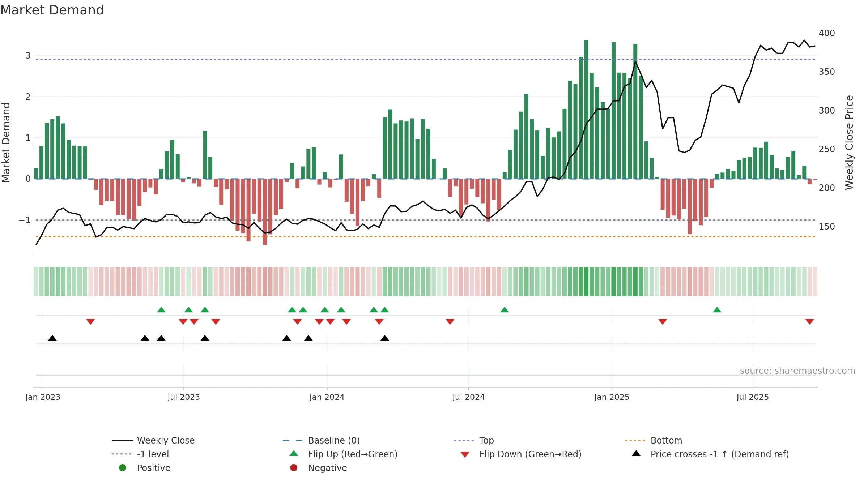Click the Baseline (0) legend entry
The width and height of the screenshot is (868, 488).
click(321, 440)
